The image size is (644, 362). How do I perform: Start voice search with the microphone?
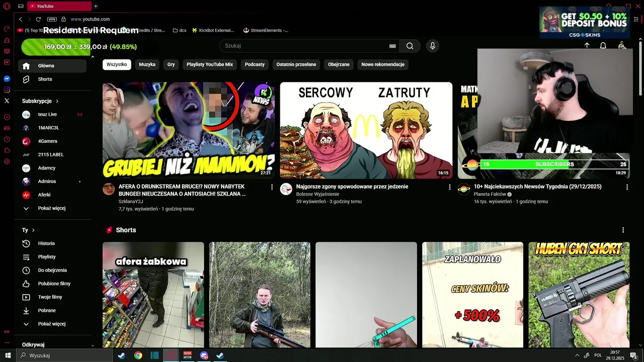pyautogui.click(x=432, y=46)
